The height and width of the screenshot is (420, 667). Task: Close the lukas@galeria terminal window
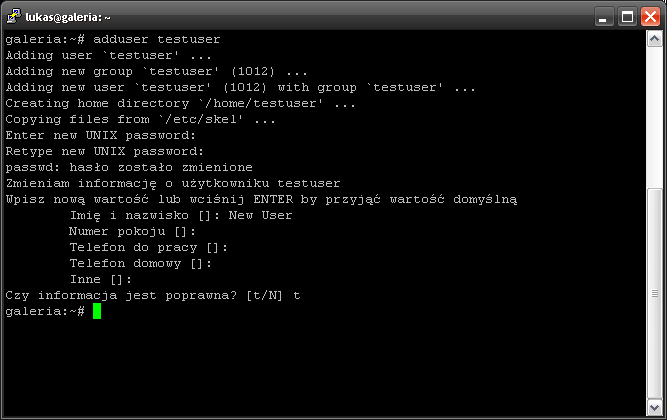pos(650,17)
